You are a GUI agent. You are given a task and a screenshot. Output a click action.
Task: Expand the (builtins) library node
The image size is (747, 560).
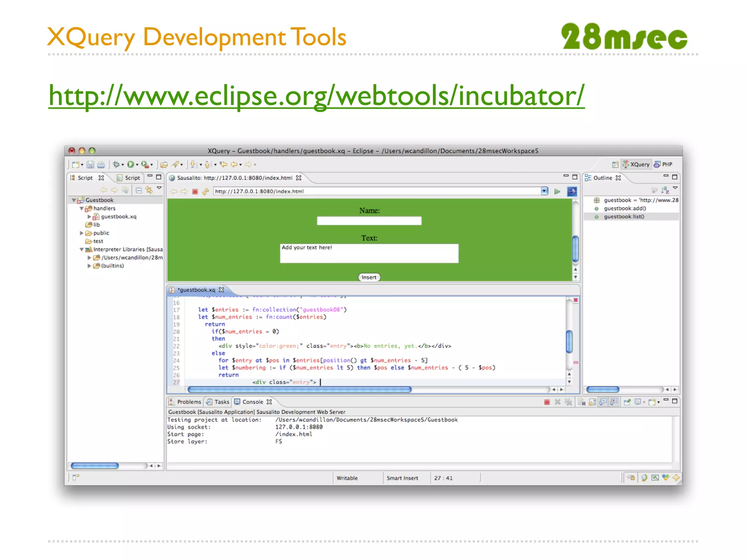point(89,266)
